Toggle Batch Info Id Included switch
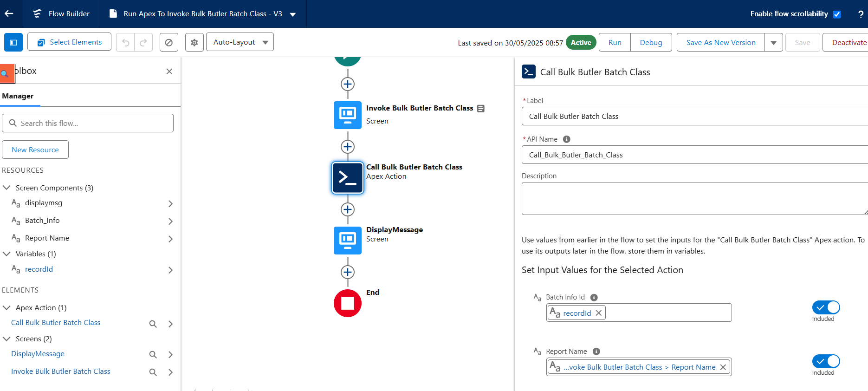Image resolution: width=868 pixels, height=391 pixels. click(x=826, y=307)
